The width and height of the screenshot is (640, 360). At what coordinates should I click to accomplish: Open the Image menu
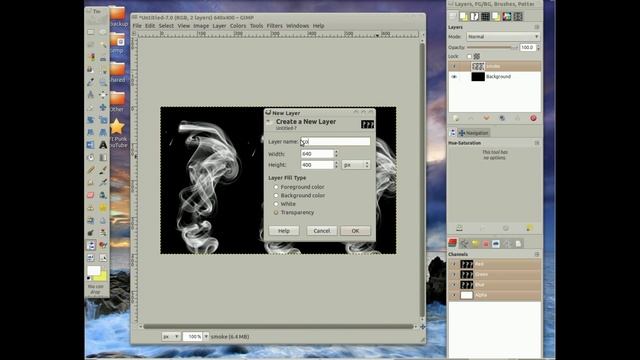(201, 26)
